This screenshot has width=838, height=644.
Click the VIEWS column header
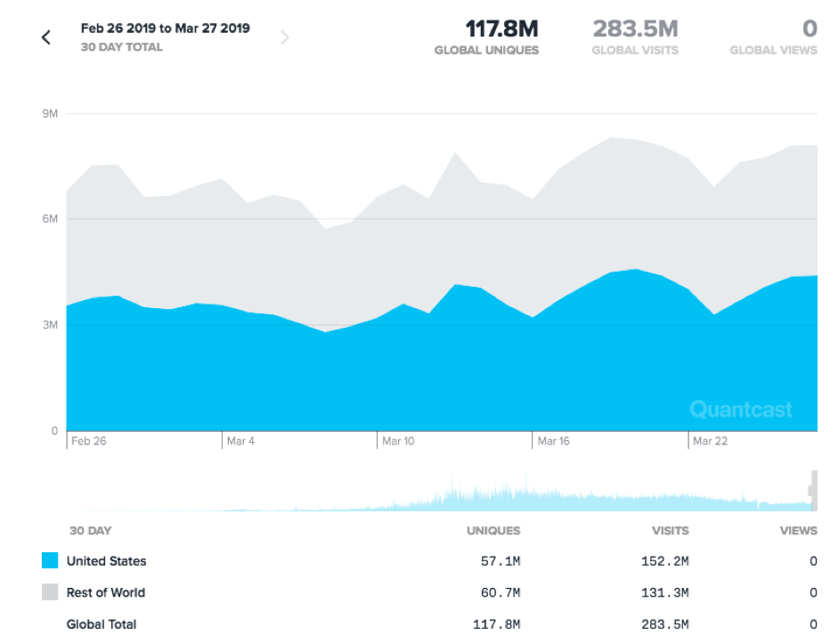point(797,530)
